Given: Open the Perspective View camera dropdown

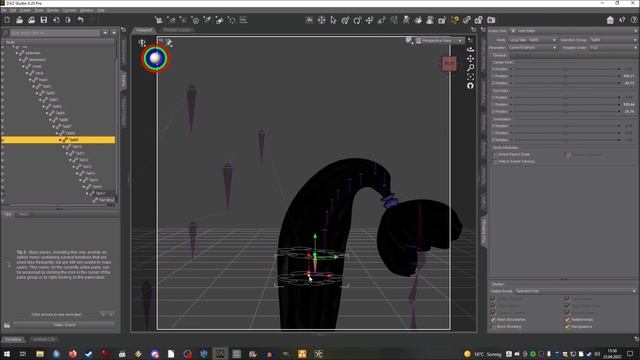Looking at the screenshot, I should pyautogui.click(x=440, y=40).
